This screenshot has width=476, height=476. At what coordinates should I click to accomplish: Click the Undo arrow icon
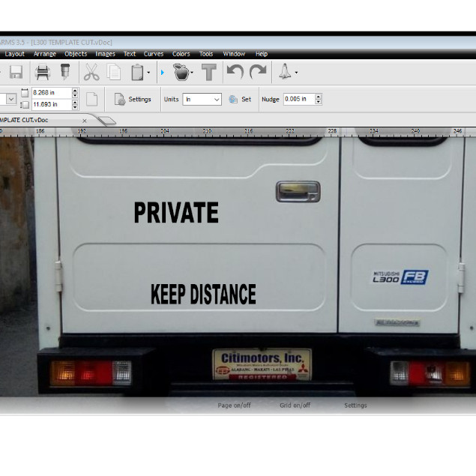click(235, 73)
